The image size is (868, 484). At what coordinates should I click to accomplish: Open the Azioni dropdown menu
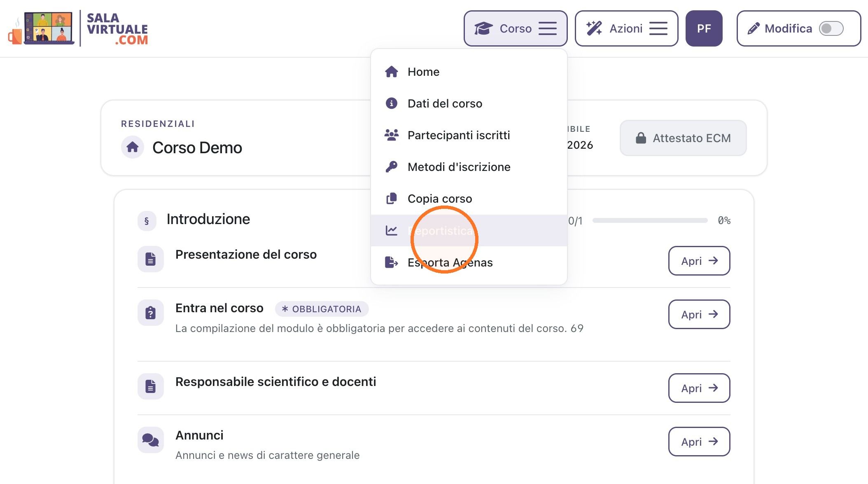(x=626, y=28)
